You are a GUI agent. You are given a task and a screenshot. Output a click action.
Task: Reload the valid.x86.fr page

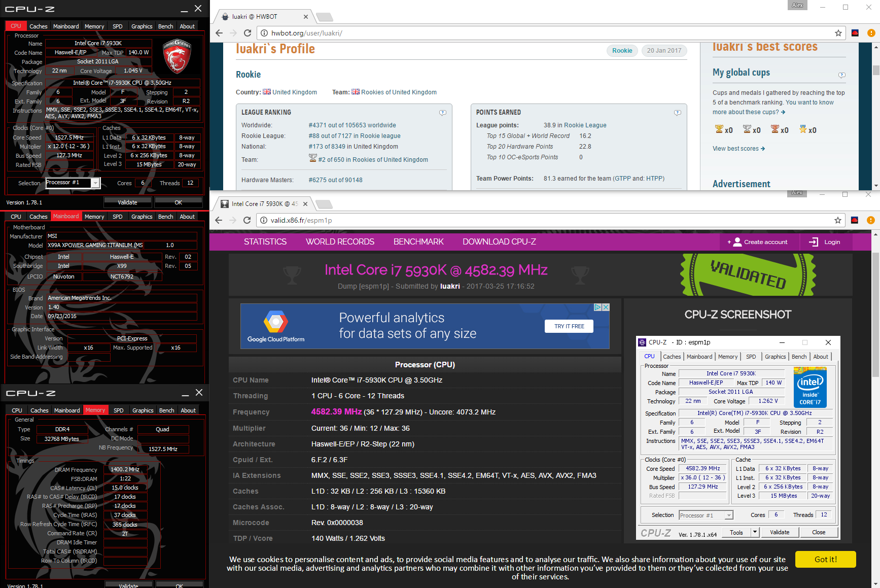[x=247, y=220]
